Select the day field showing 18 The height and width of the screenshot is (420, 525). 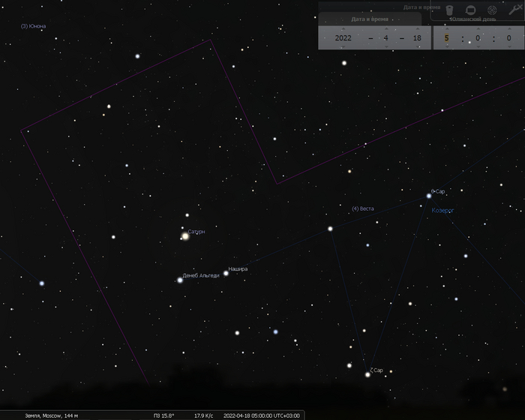(x=417, y=37)
